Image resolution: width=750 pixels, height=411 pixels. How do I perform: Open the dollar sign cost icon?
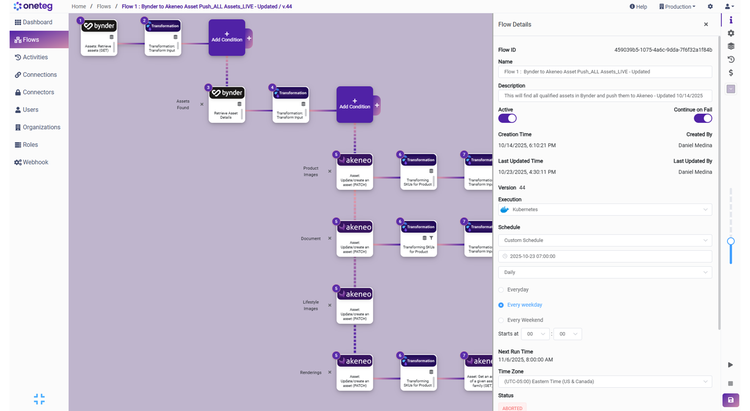click(x=731, y=73)
